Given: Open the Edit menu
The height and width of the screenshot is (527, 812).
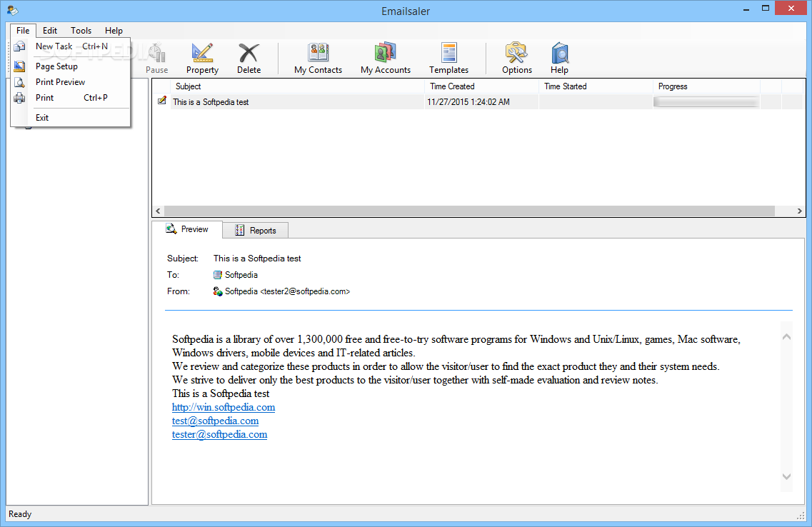Looking at the screenshot, I should point(50,31).
